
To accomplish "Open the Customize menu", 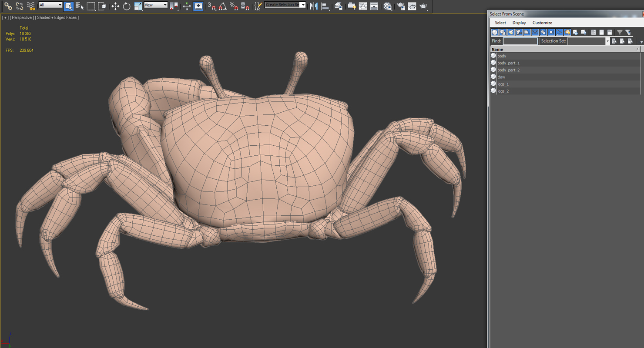I will (x=542, y=23).
